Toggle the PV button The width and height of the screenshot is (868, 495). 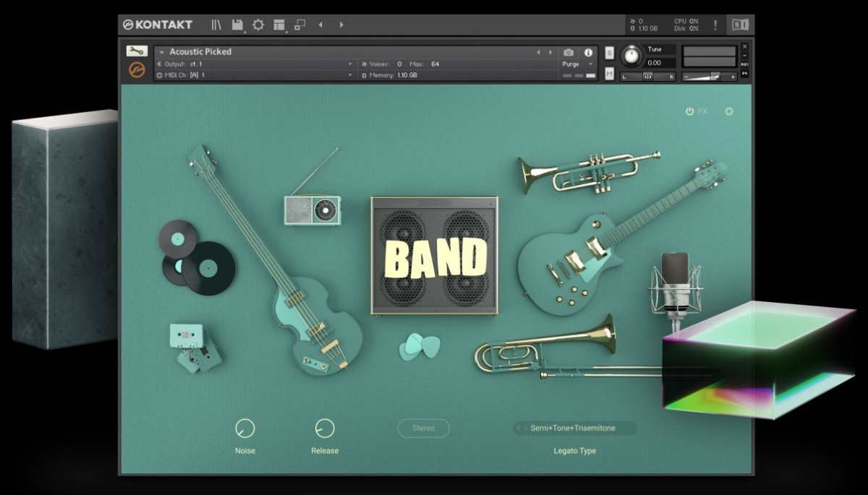[x=744, y=73]
